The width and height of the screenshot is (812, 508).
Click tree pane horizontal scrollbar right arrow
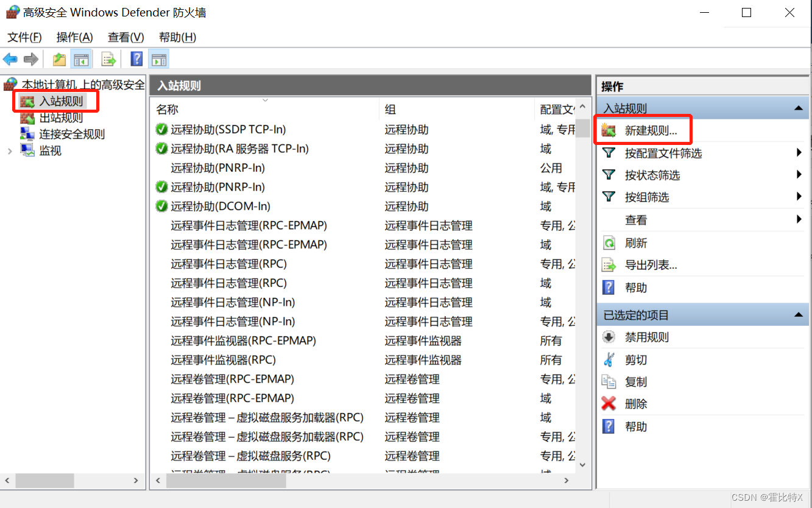[x=136, y=481]
